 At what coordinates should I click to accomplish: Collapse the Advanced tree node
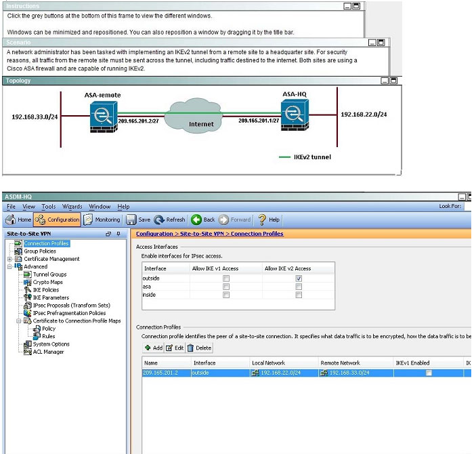click(x=9, y=267)
